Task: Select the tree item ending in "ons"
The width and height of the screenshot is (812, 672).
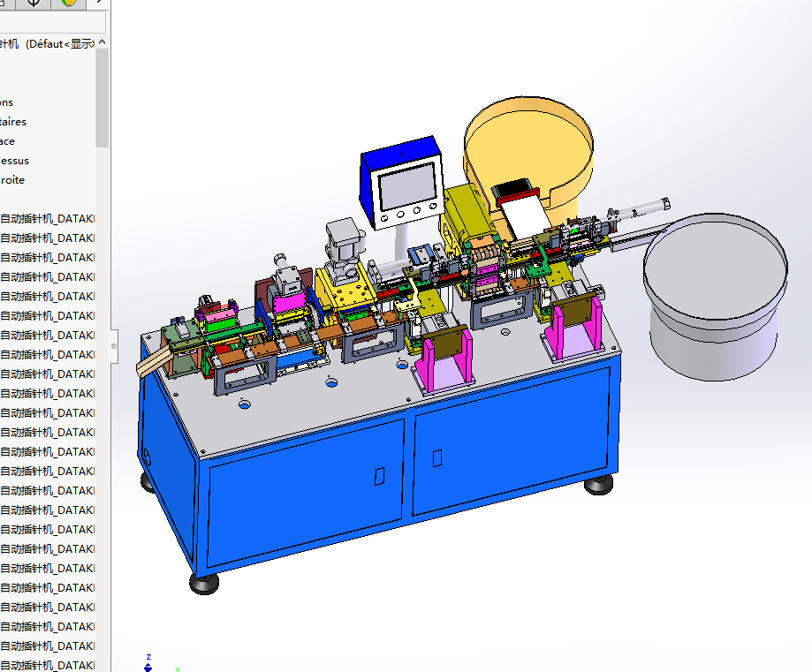Action: [x=7, y=102]
